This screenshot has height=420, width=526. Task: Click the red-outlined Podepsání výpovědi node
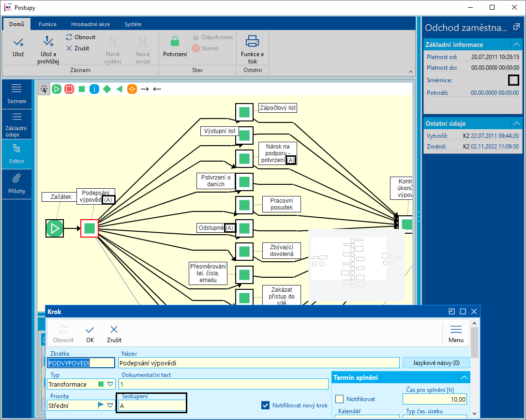pyautogui.click(x=90, y=228)
